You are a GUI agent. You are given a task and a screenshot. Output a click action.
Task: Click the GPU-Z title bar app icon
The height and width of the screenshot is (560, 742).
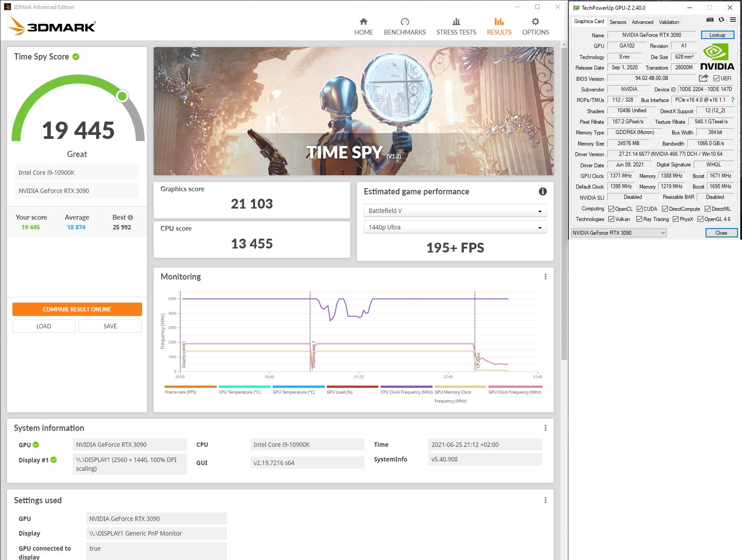[x=576, y=8]
